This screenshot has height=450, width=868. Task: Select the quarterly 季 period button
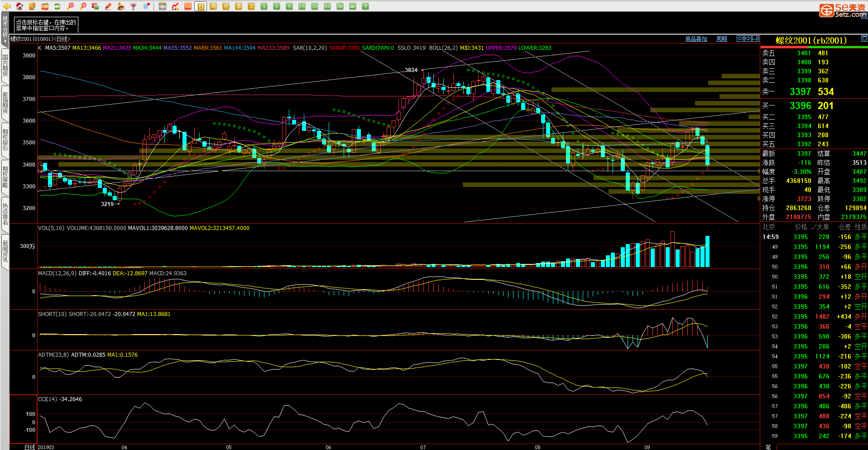tap(239, 6)
